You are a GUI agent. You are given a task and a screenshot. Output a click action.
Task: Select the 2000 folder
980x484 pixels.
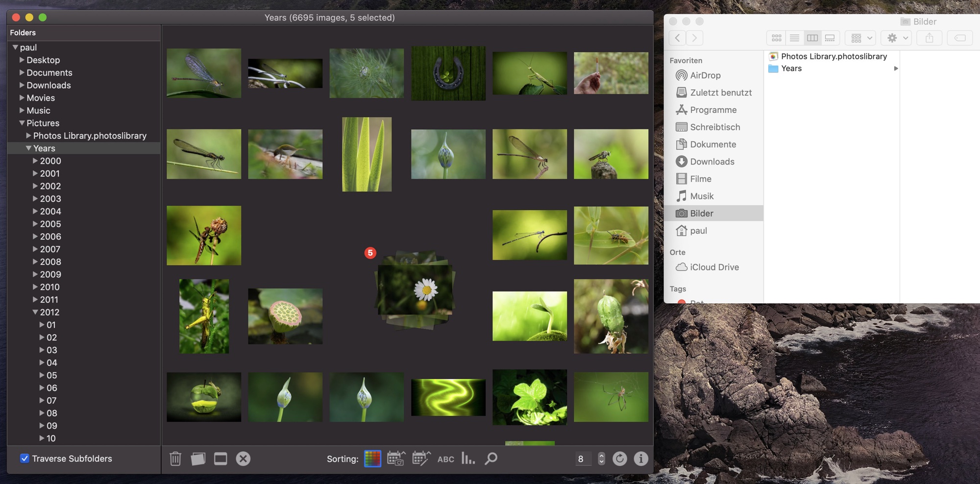click(50, 161)
